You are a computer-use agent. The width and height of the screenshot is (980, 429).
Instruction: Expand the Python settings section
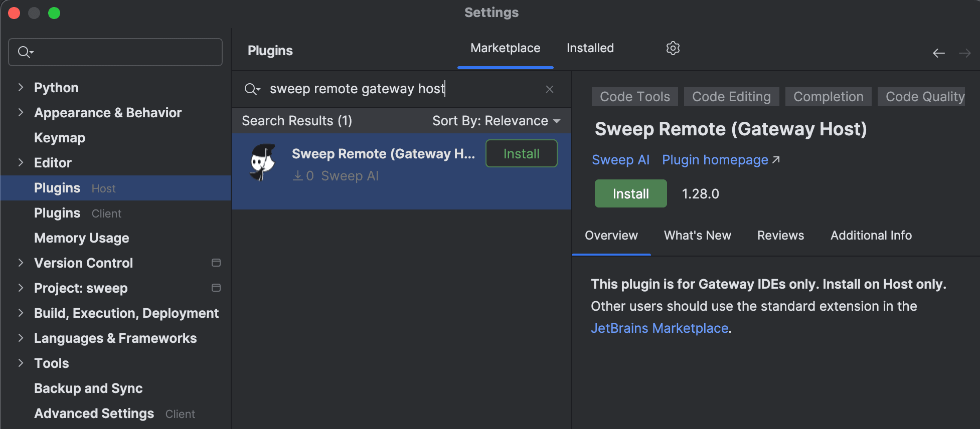pyautogui.click(x=21, y=87)
